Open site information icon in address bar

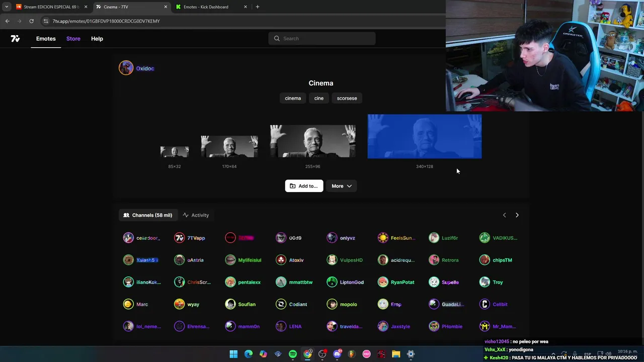[x=46, y=21]
